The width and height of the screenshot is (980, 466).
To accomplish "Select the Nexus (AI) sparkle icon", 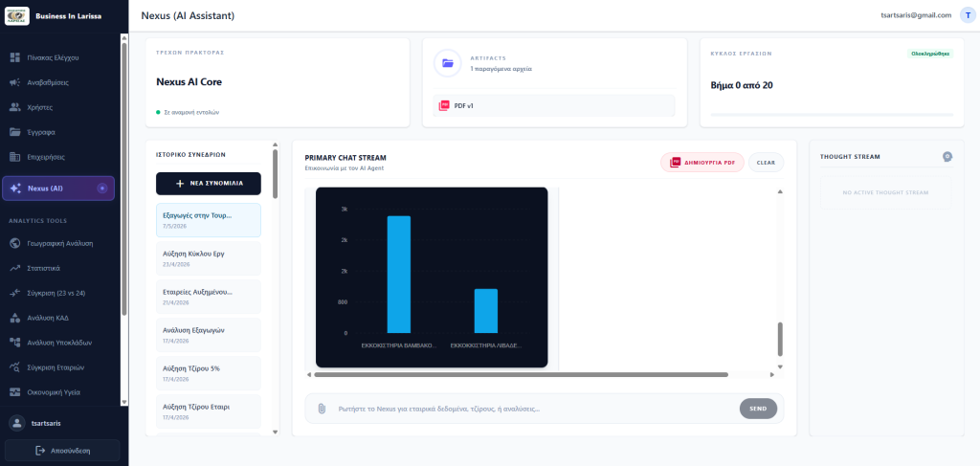I will (x=16, y=188).
